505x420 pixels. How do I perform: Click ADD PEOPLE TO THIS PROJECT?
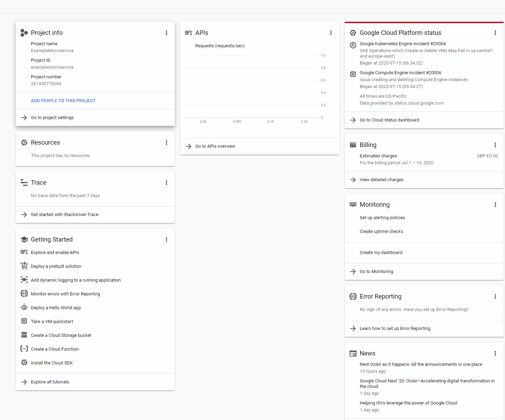pos(63,100)
